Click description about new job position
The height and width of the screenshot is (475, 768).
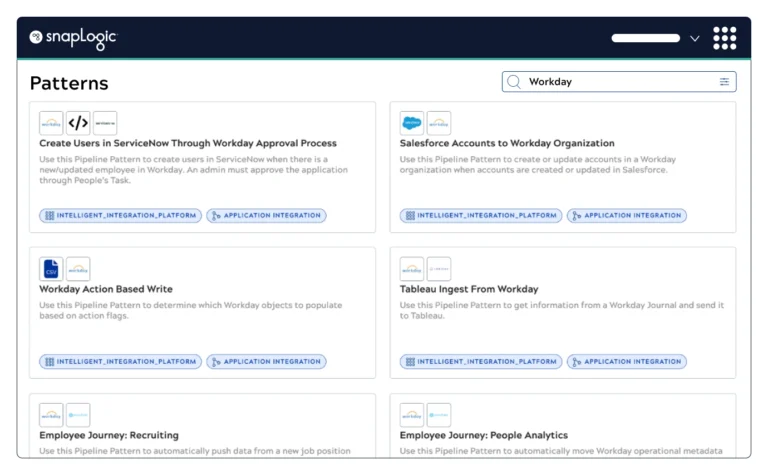point(195,451)
